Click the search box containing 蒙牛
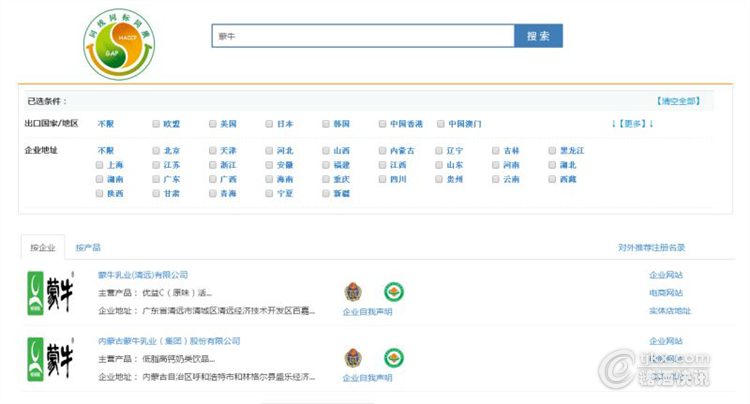This screenshot has height=404, width=750. pos(363,36)
